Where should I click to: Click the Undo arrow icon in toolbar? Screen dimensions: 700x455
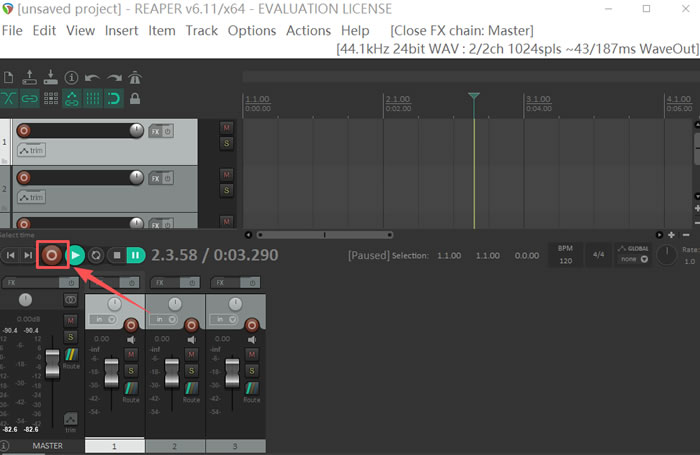(x=91, y=77)
